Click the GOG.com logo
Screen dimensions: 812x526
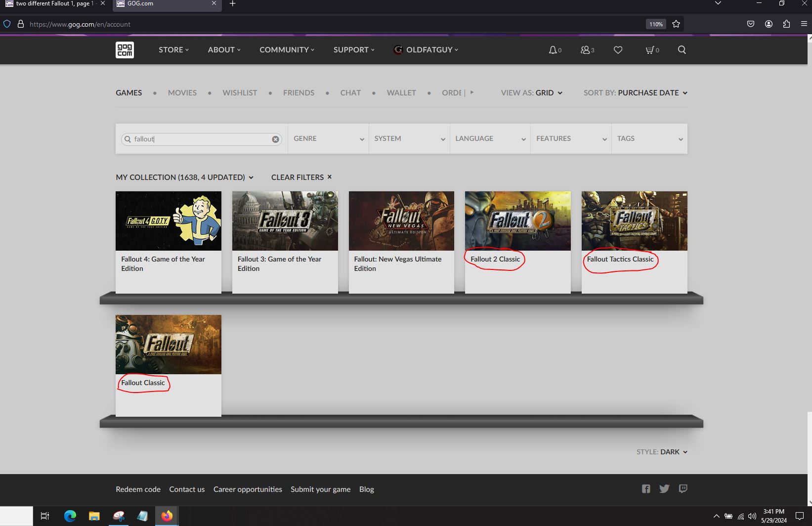[x=125, y=49]
